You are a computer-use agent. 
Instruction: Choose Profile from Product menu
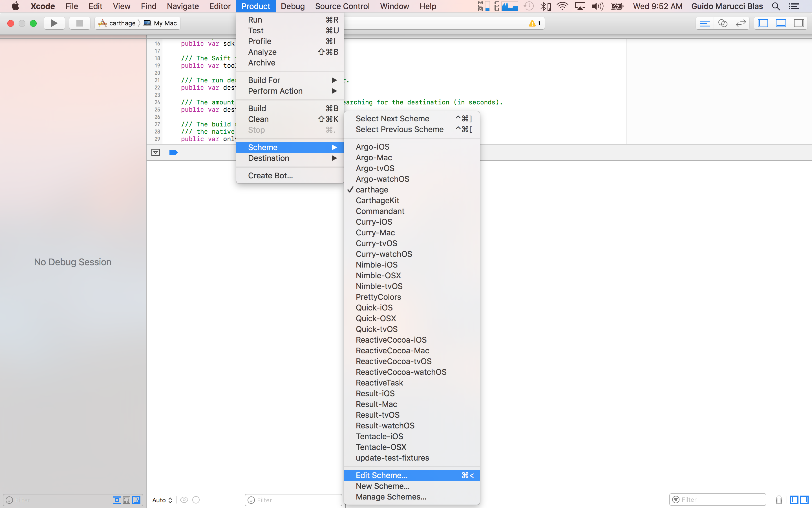pos(290,41)
